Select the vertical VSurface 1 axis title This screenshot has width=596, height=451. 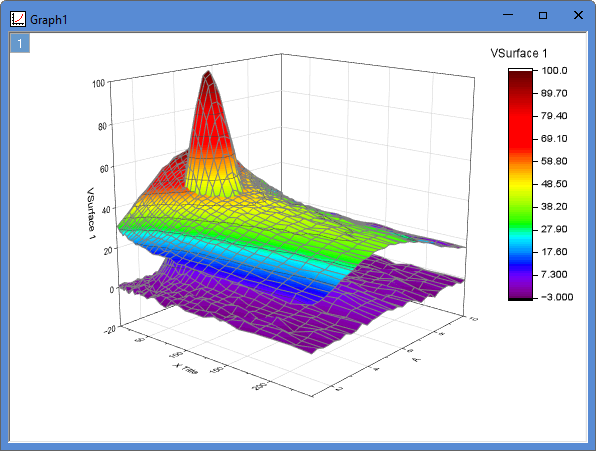pyautogui.click(x=91, y=214)
